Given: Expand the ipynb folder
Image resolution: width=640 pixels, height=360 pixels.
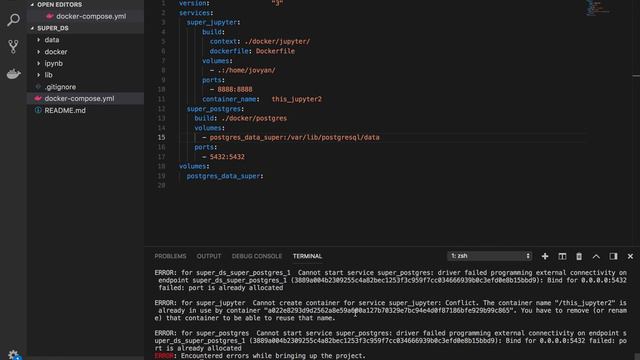Looking at the screenshot, I should pos(53,63).
